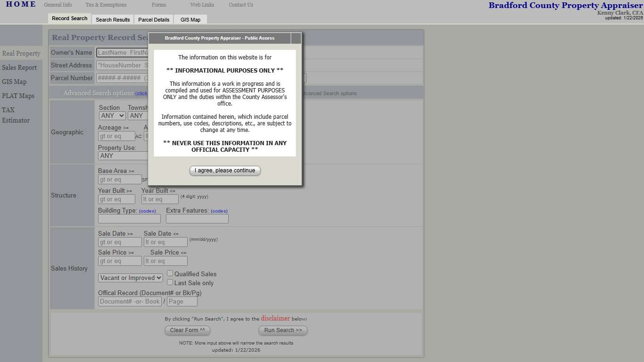Click the Clear Form button

pos(188,330)
